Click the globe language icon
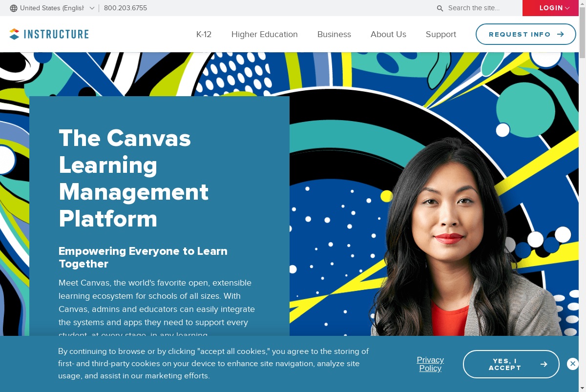586x392 pixels. [14, 8]
